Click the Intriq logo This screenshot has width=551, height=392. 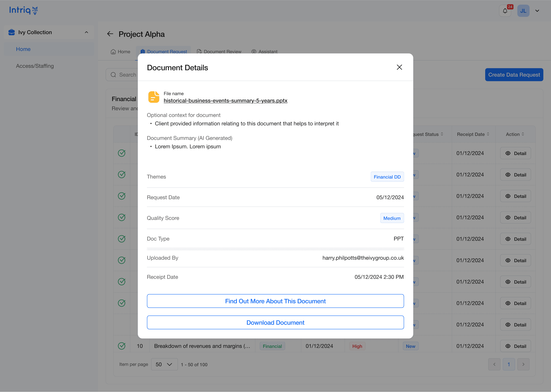(x=23, y=10)
